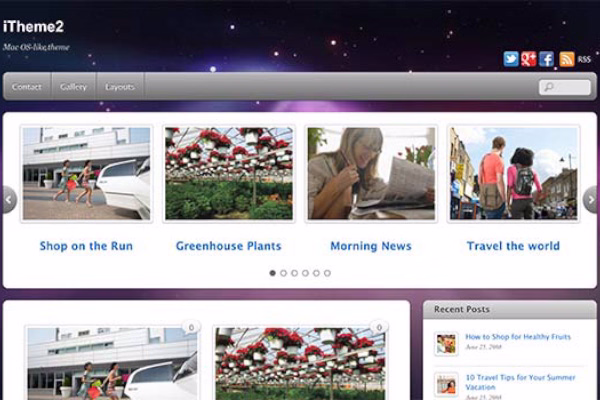Open the Twitter social icon
The height and width of the screenshot is (400, 600).
(x=511, y=59)
